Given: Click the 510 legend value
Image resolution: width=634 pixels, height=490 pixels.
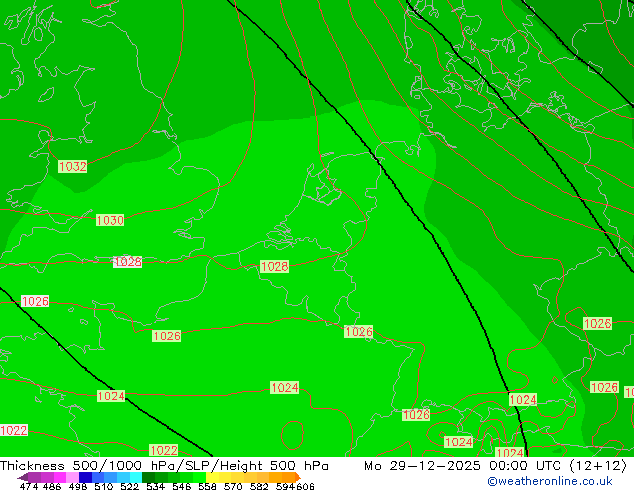Looking at the screenshot, I should click(x=104, y=486).
